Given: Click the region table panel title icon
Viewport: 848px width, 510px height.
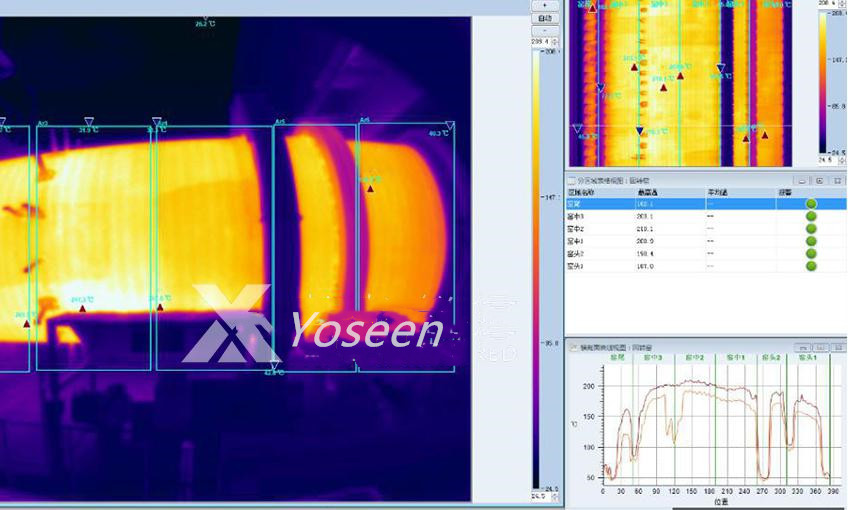Looking at the screenshot, I should tap(571, 180).
